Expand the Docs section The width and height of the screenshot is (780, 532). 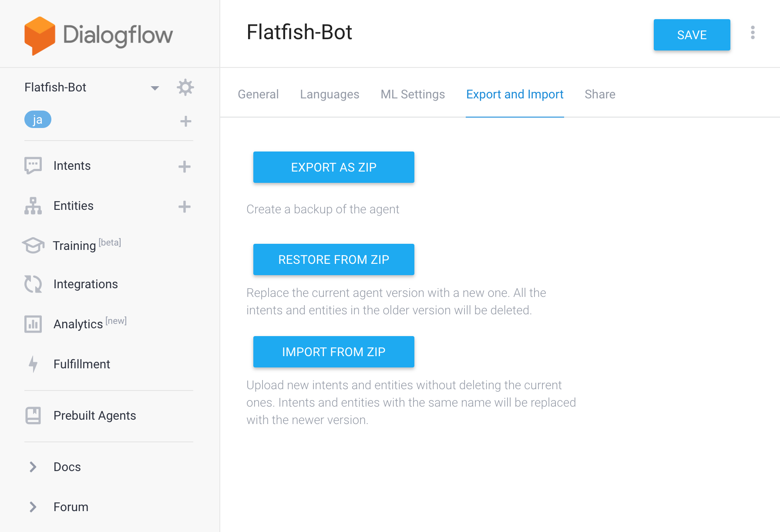tap(33, 467)
